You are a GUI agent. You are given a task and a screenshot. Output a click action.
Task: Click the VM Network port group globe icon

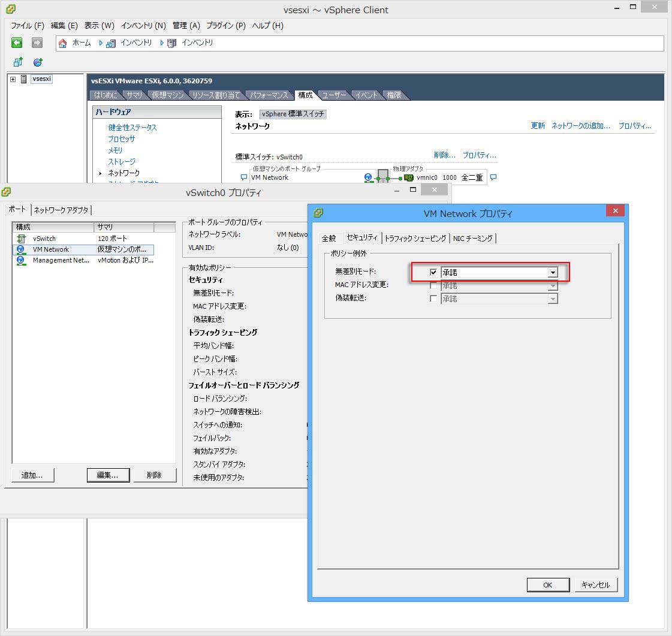click(20, 249)
